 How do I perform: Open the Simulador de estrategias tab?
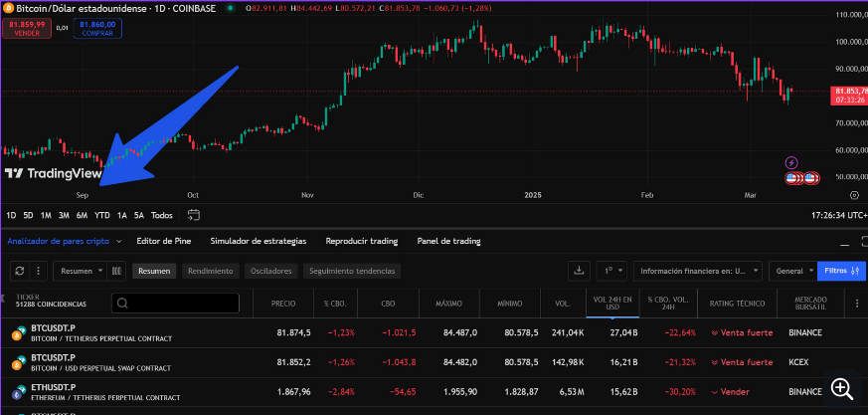tap(258, 241)
